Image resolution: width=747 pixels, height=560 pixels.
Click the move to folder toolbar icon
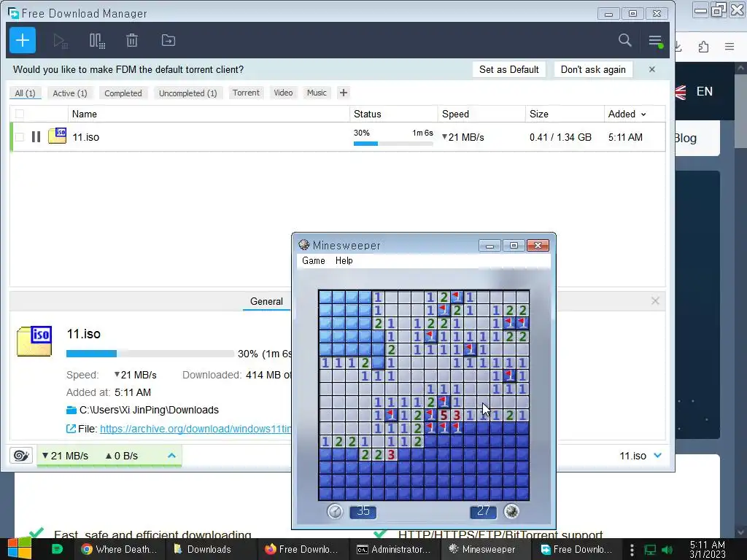pyautogui.click(x=169, y=41)
